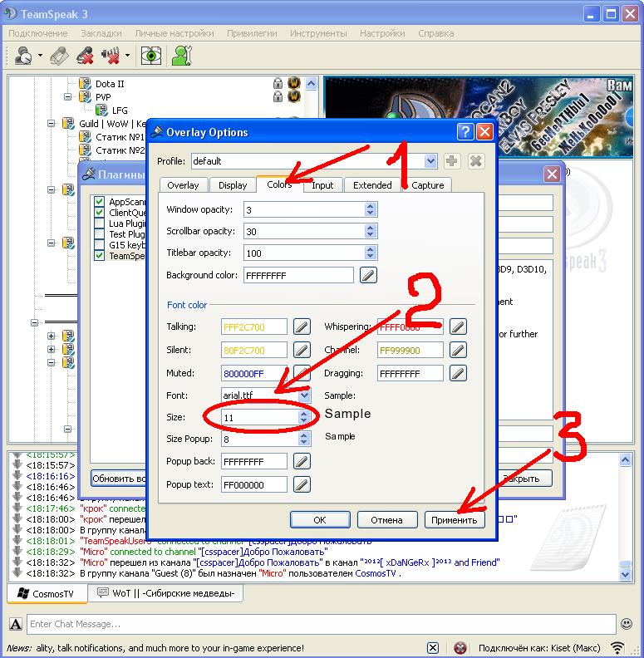This screenshot has height=658, width=644.
Task: Open the Настройки menu
Action: pyautogui.click(x=382, y=33)
